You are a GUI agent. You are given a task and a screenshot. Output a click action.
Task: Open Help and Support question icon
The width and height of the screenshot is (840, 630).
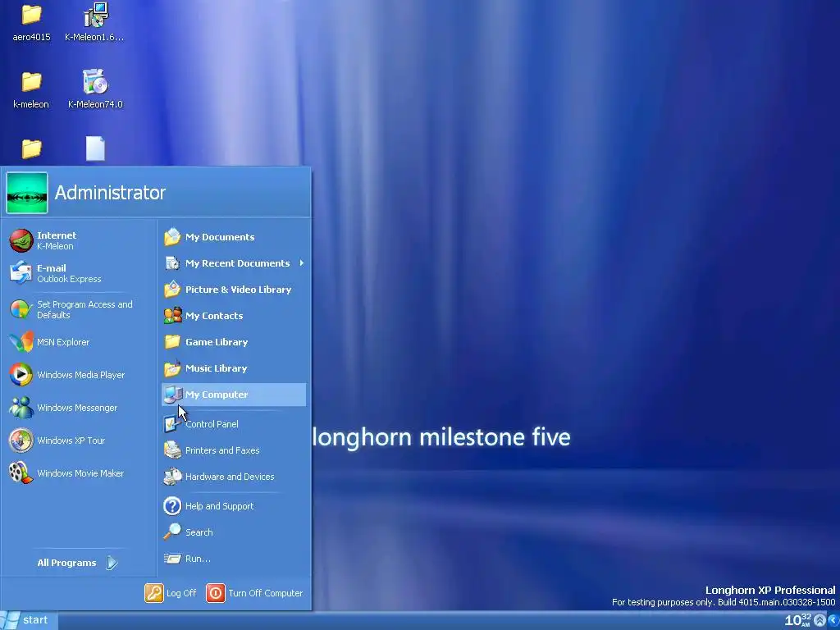tap(172, 505)
